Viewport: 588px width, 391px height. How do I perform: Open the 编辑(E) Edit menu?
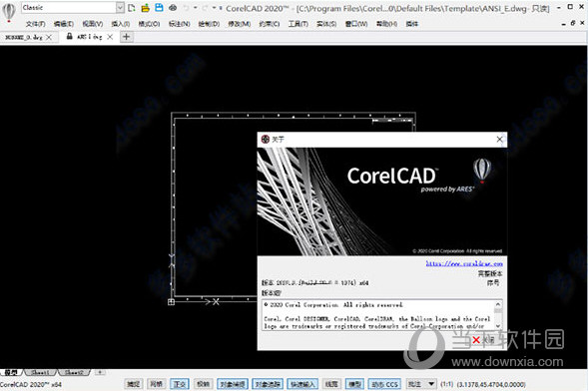point(64,24)
